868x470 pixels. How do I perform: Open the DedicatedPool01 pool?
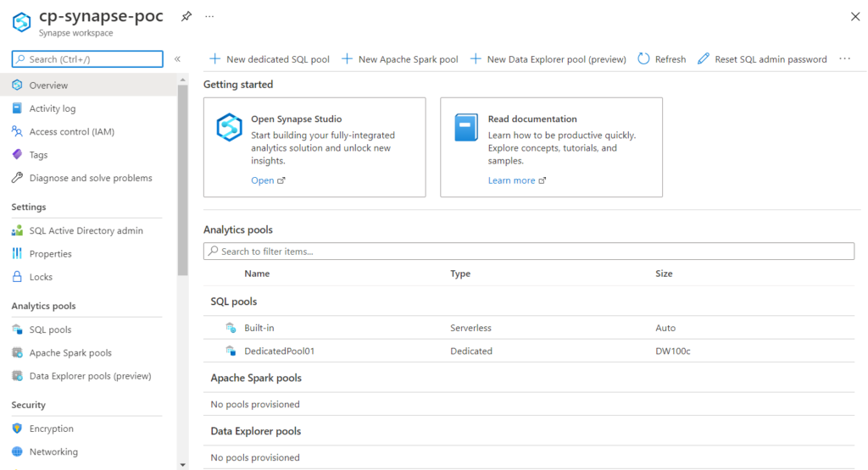pos(280,351)
